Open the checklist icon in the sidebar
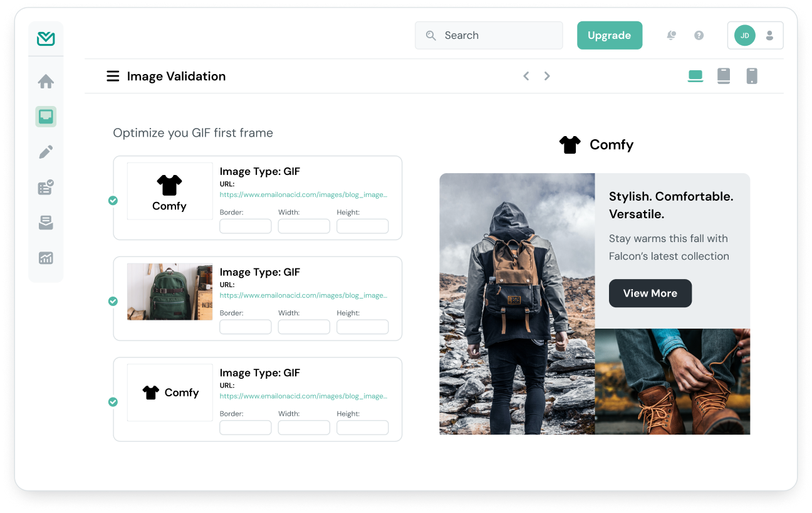 [x=46, y=187]
